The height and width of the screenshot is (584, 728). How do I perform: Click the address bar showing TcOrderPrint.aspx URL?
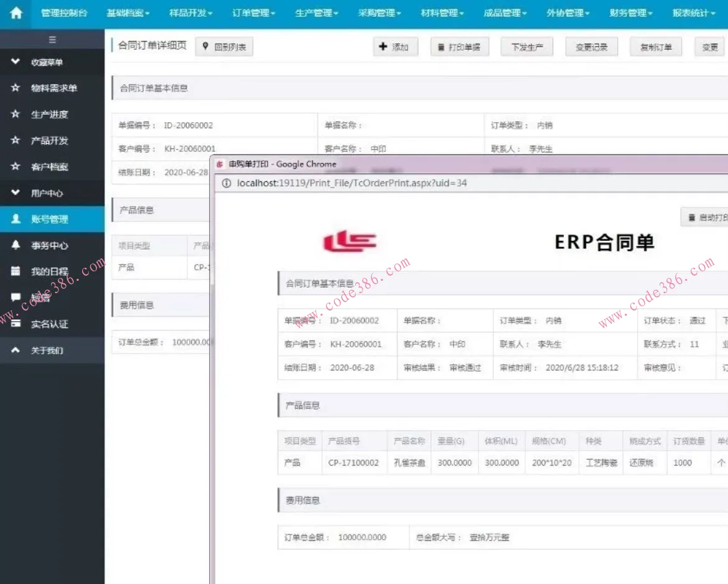click(348, 184)
